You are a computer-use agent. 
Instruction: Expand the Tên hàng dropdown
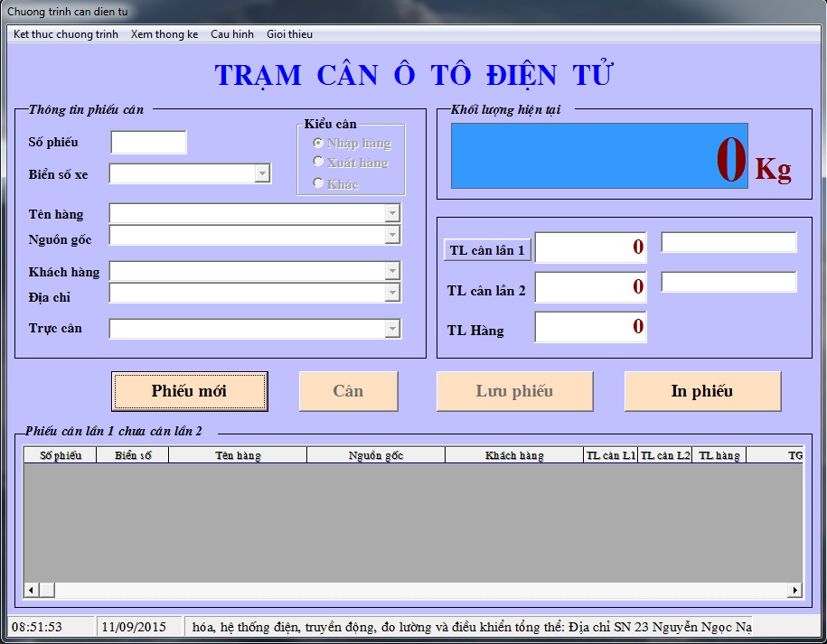pyautogui.click(x=392, y=213)
